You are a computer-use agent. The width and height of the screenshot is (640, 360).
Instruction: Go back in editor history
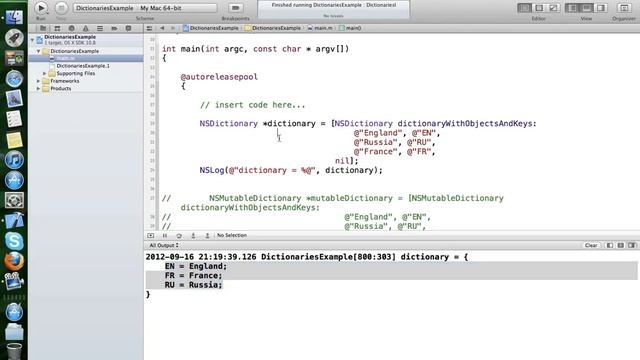coord(162,28)
